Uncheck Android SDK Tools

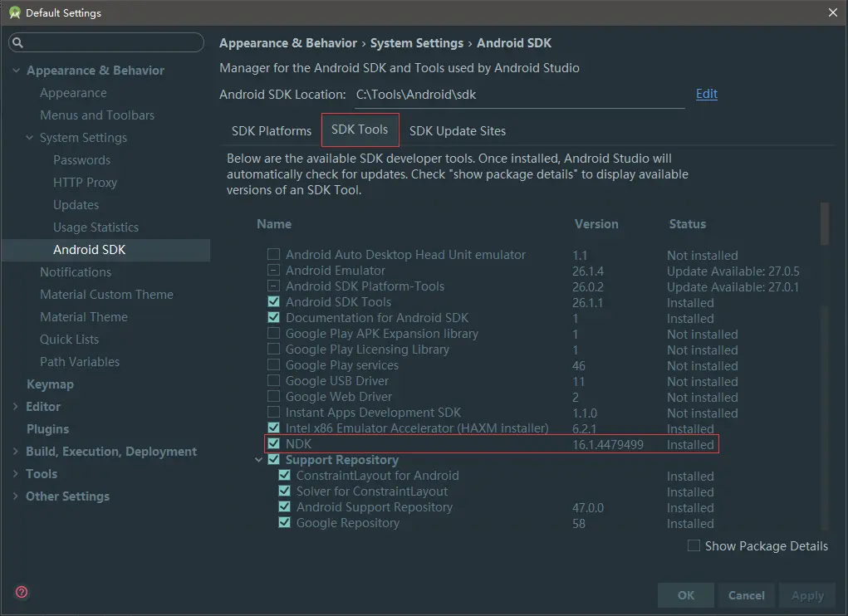point(273,301)
